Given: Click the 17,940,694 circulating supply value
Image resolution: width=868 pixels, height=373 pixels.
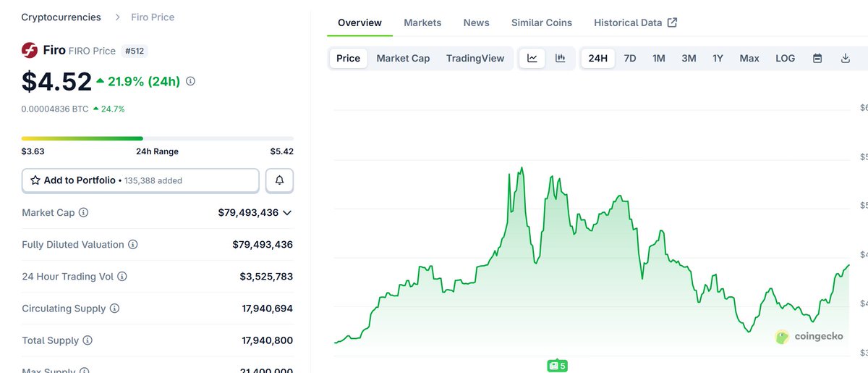Looking at the screenshot, I should [268, 309].
